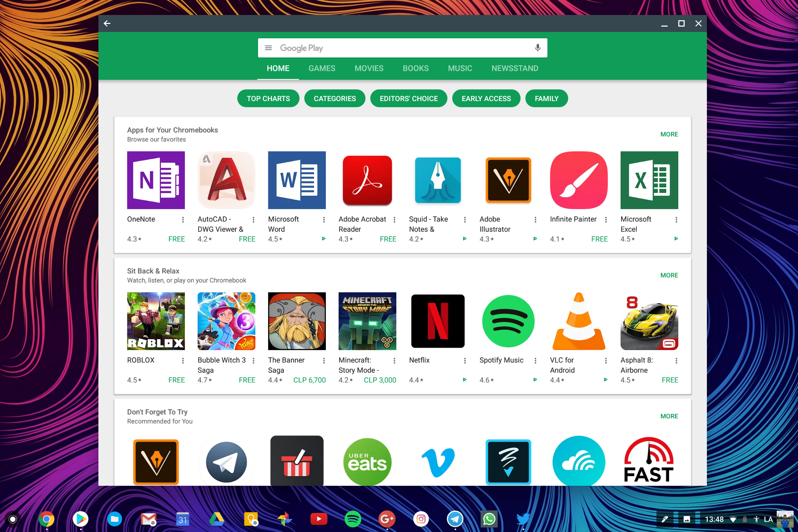Screen dimensions: 798x532
Task: Click the voice search microphone icon
Action: coord(537,48)
